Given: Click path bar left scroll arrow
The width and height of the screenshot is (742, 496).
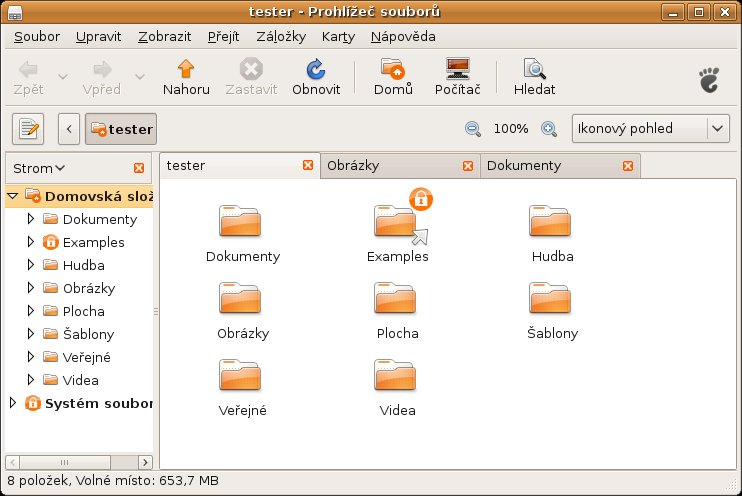Looking at the screenshot, I should pos(69,129).
